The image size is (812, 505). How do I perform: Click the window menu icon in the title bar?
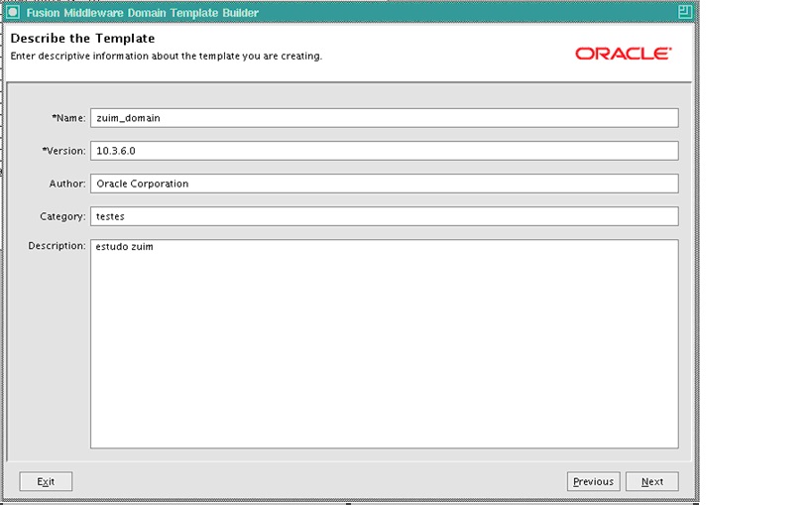pos(13,12)
